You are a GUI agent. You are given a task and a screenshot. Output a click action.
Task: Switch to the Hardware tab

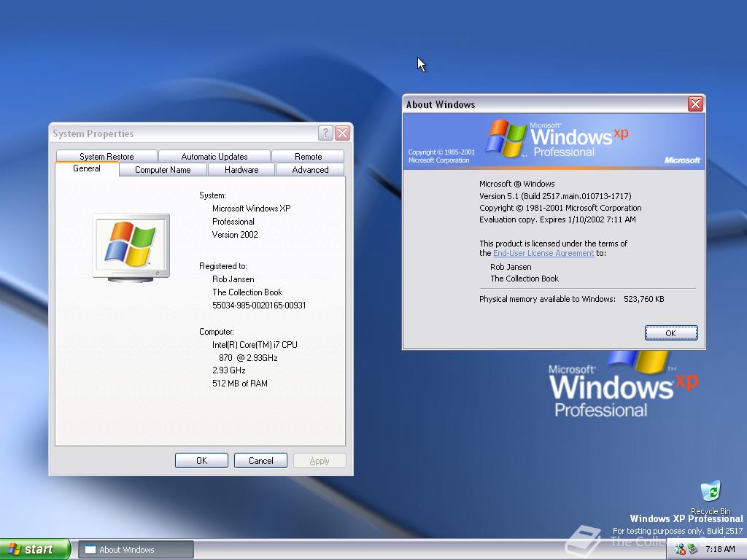point(241,169)
